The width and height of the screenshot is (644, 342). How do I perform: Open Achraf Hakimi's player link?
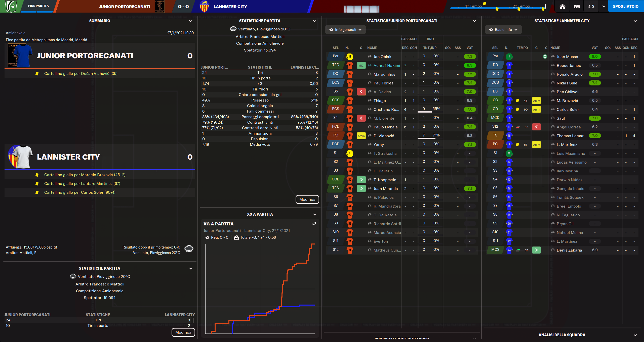coord(386,66)
